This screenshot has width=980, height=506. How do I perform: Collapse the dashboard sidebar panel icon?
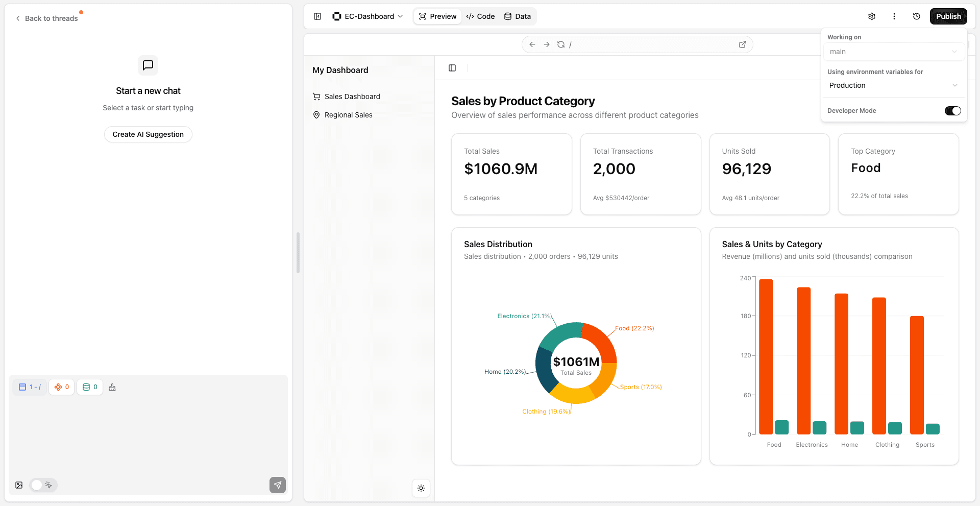click(x=452, y=68)
